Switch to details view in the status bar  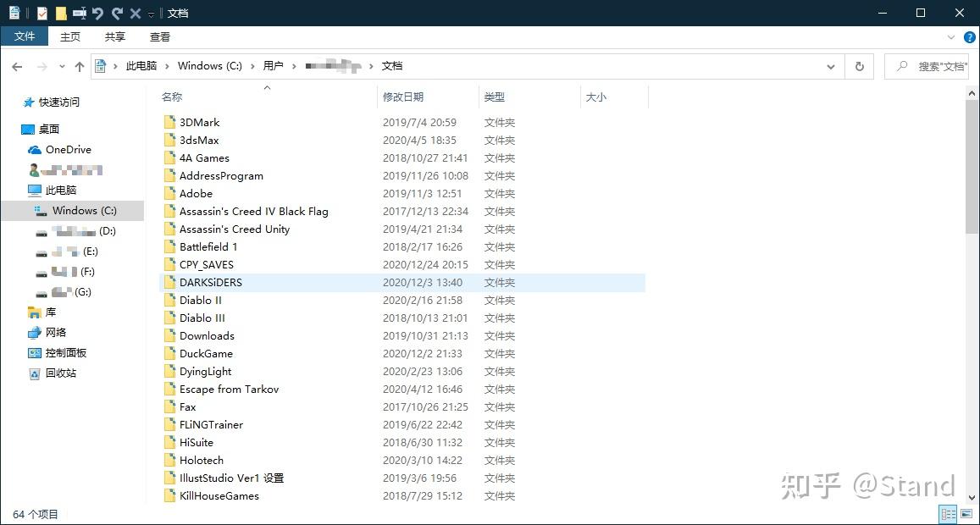[x=948, y=513]
